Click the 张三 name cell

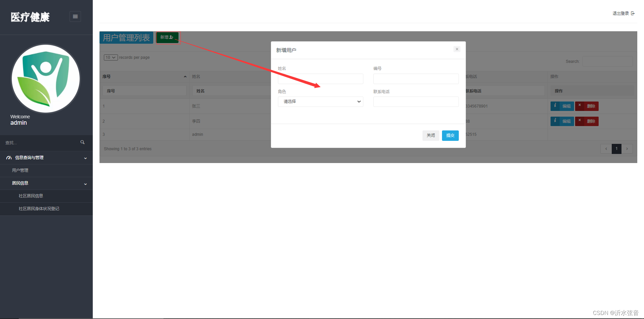(196, 106)
